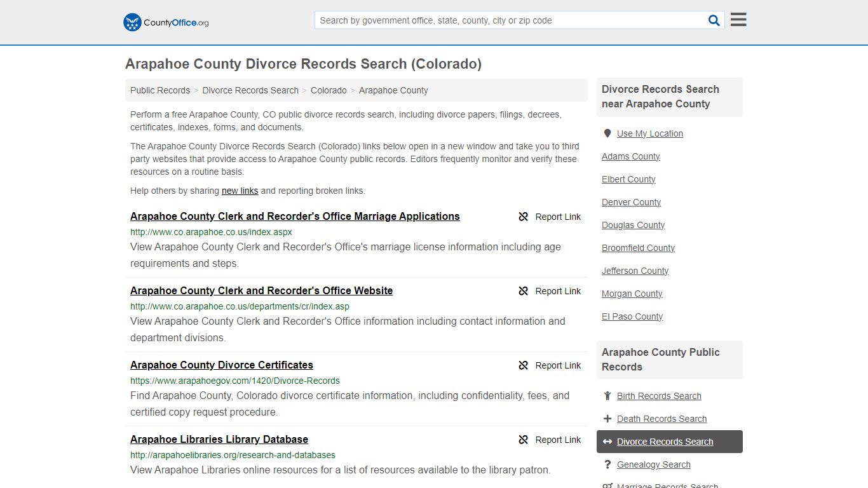Visit arapahoelibraries.org research URL
The height and width of the screenshot is (488, 868).
(x=233, y=455)
